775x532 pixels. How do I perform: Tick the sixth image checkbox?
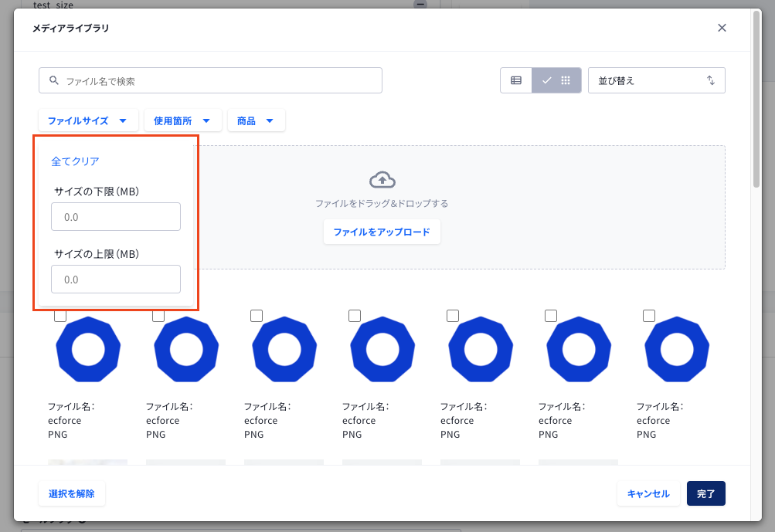pos(551,316)
